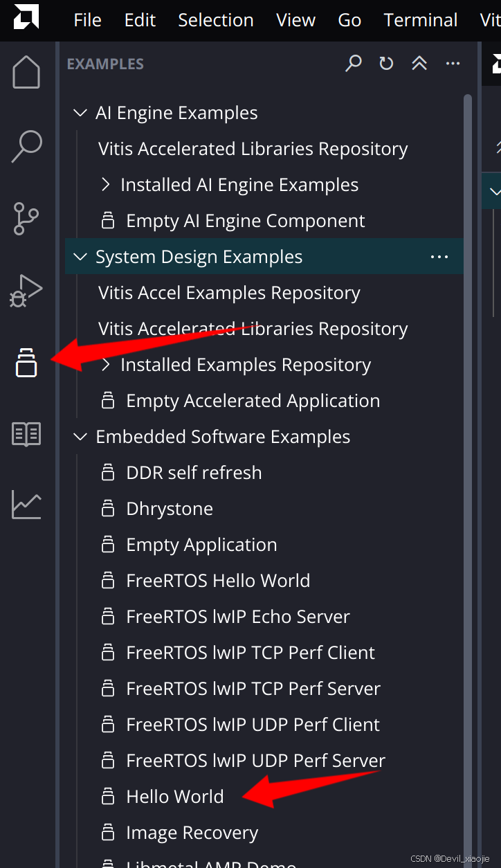Open the book-shaped documentation icon in activity bar
501x868 pixels.
coord(26,434)
